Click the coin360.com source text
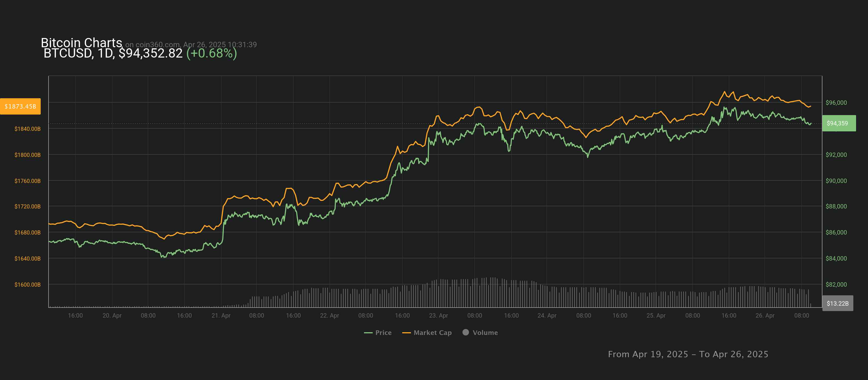 pos(157,45)
